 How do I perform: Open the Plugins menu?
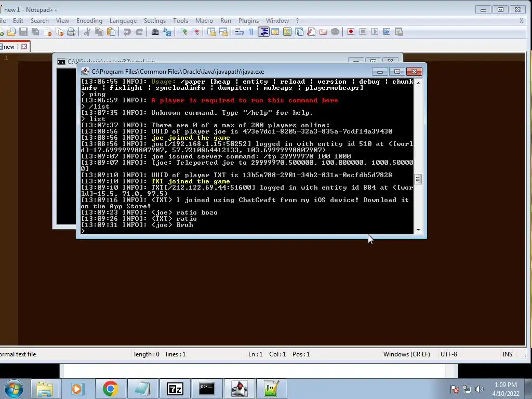(x=249, y=21)
